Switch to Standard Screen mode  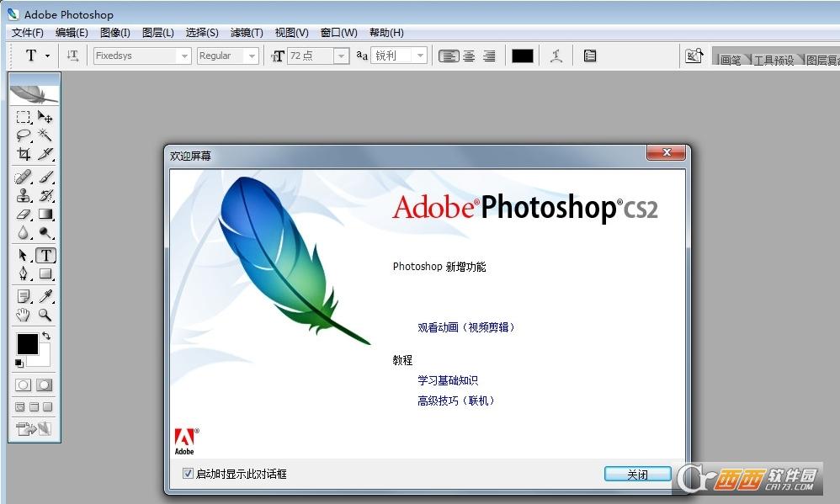20,407
